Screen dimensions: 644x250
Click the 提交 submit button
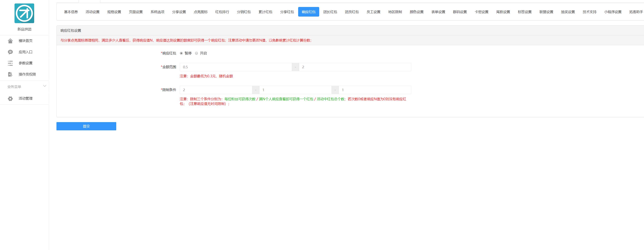86,126
